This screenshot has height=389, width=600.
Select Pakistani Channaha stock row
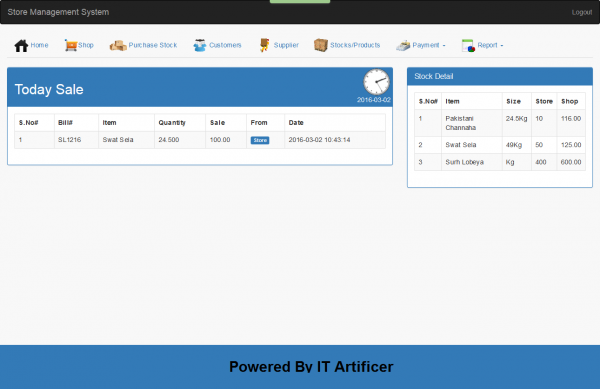click(x=500, y=123)
